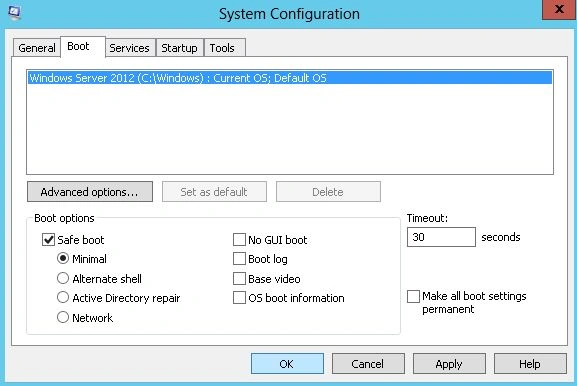This screenshot has width=577, height=386.
Task: Select the Windows Server 2012 boot entry
Action: [290, 78]
